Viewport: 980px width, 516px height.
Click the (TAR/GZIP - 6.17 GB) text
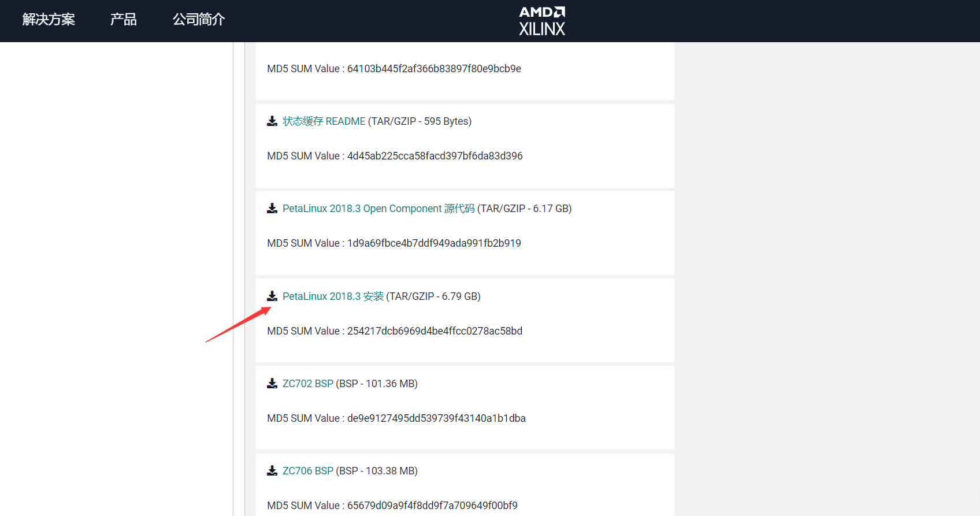[x=525, y=209]
